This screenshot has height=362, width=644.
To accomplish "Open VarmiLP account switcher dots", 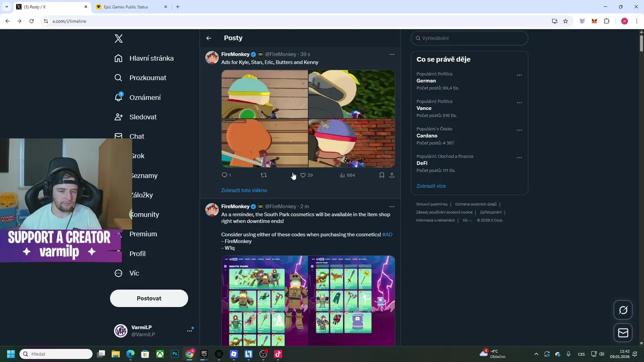I will tap(190, 331).
